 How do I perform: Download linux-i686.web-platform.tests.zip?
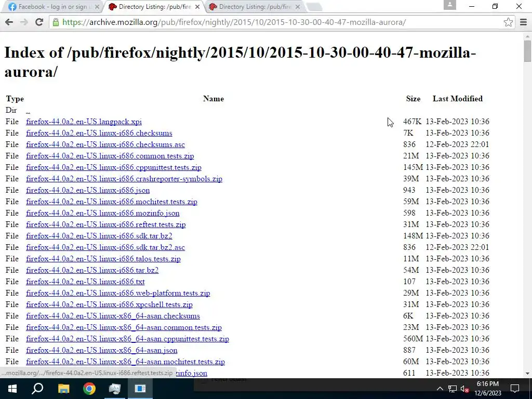[118, 293]
